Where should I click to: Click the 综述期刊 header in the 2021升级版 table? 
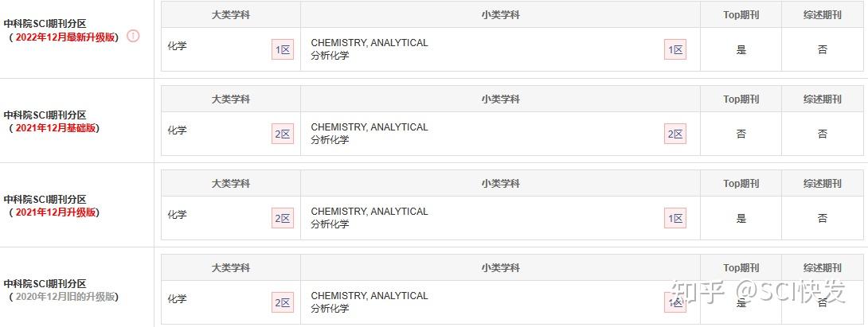pos(823,184)
